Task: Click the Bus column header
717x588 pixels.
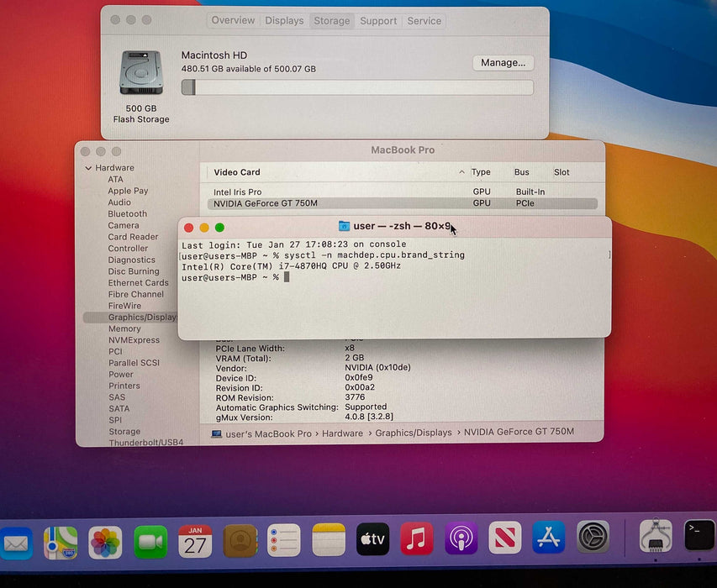Action: pos(521,172)
